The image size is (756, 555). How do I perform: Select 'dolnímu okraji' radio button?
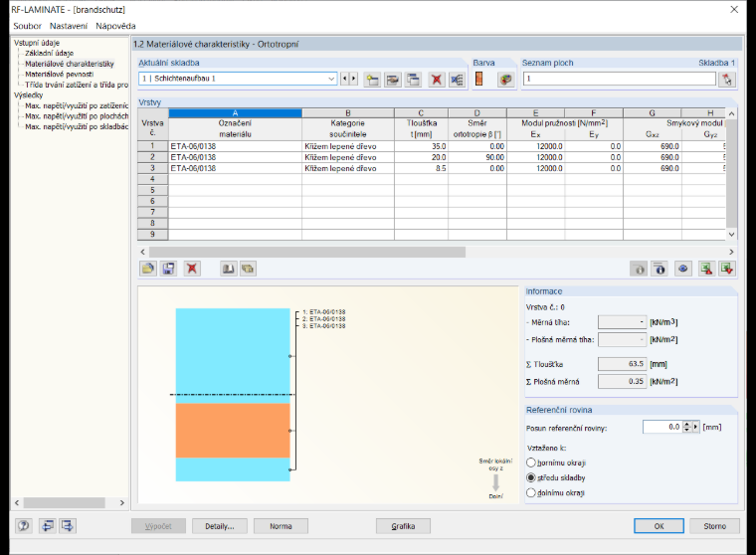[531, 492]
